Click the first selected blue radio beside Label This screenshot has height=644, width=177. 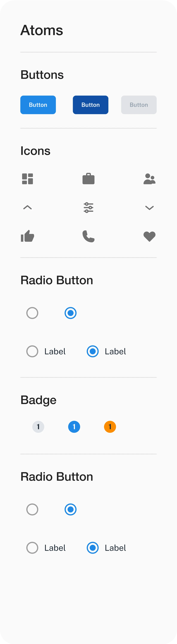[93, 352]
